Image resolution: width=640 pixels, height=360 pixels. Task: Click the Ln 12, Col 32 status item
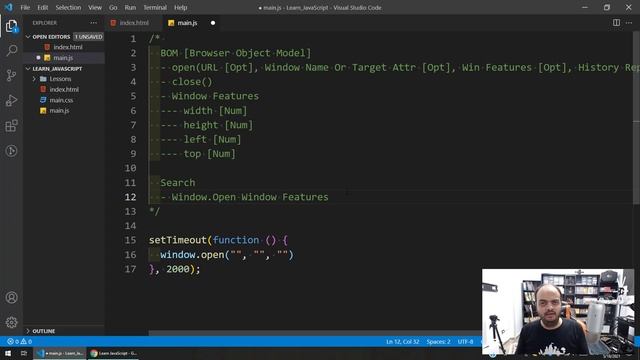402,342
